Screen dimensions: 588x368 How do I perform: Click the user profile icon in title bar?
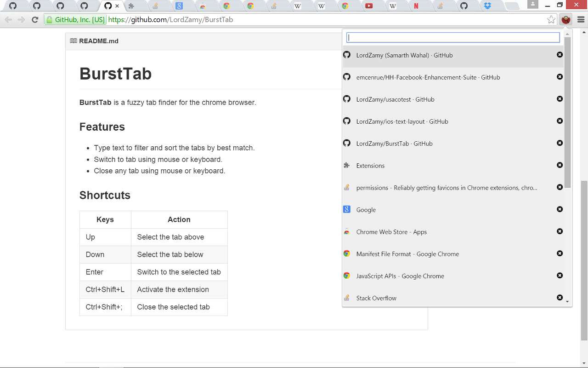click(x=532, y=5)
